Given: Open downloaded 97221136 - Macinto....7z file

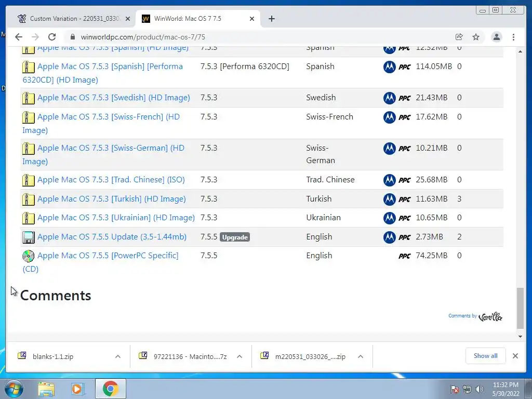Looking at the screenshot, I should coord(190,356).
